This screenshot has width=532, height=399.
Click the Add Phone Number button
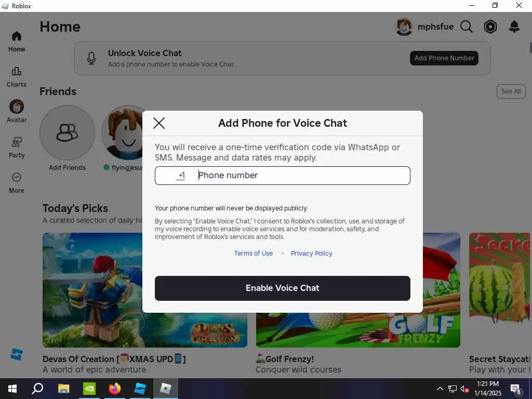444,58
